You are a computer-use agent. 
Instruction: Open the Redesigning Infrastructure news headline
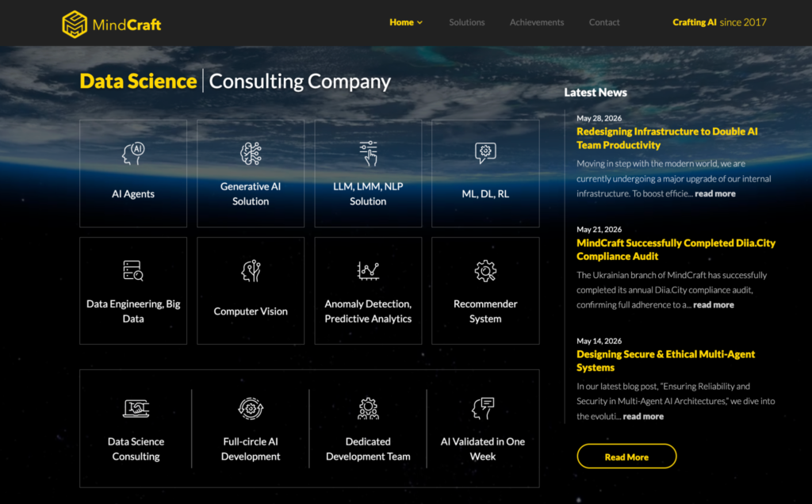pyautogui.click(x=667, y=138)
